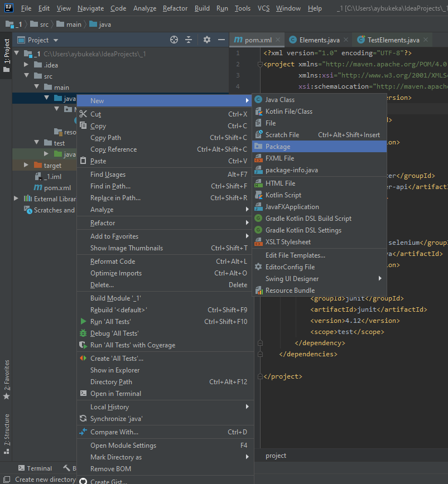Screen dimensions: 448x484
Task: Open the Z: Structure side tab
Action: 6,434
